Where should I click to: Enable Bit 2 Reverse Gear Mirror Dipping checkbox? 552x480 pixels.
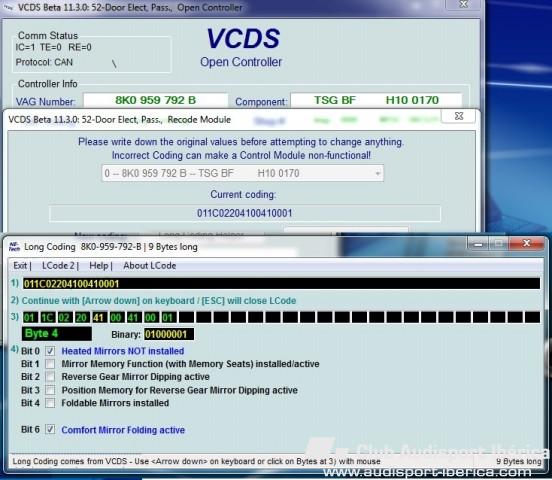pos(50,377)
